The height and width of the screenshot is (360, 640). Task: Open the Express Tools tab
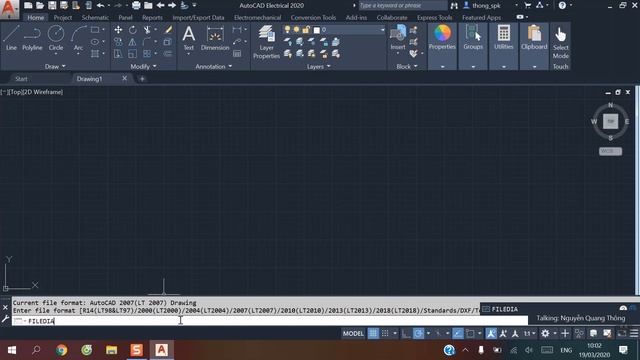pos(434,18)
